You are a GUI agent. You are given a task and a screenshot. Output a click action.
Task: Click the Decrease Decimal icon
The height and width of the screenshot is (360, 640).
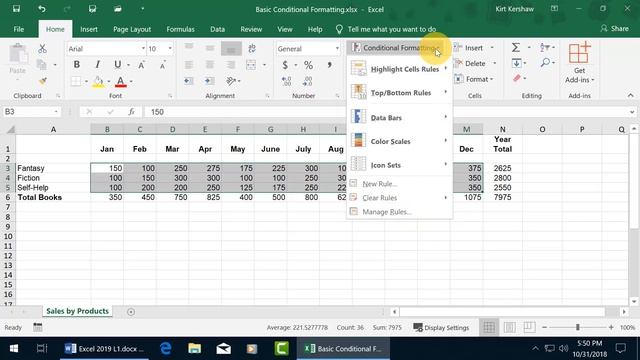click(307, 81)
